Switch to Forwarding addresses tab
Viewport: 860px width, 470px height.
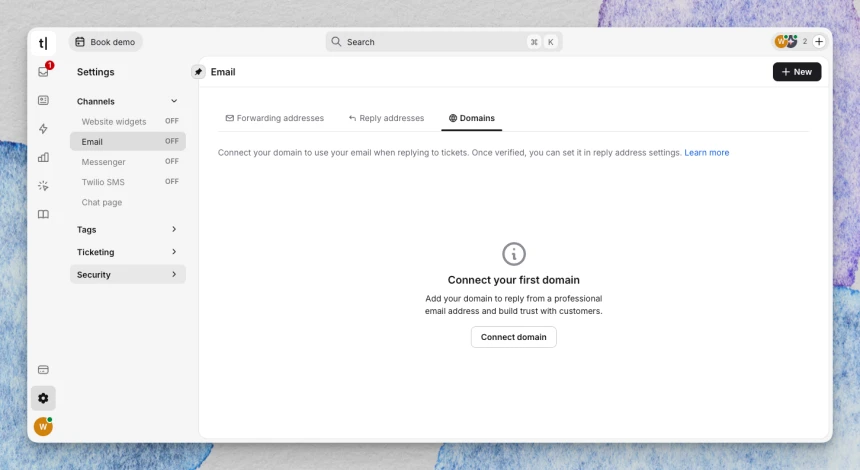(275, 118)
